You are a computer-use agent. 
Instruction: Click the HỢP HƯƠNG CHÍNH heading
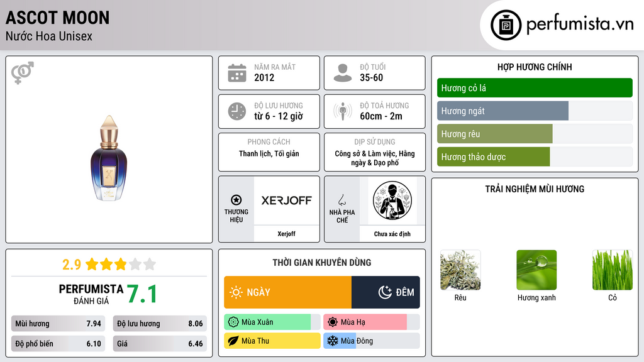click(x=535, y=67)
